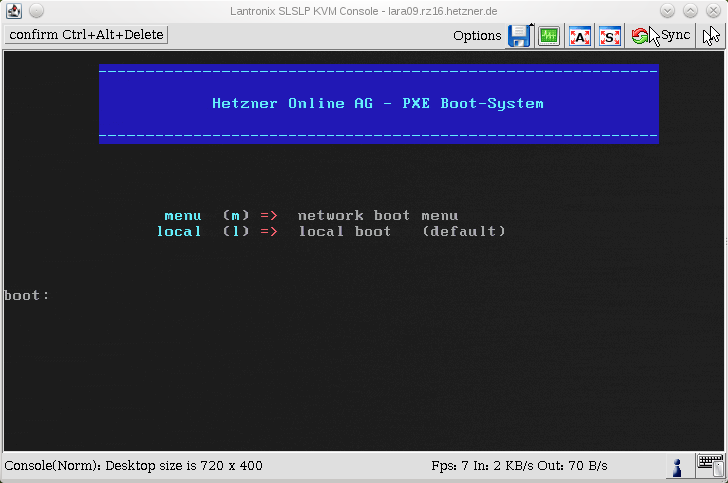Click the floppy disk save icon
Screen dimensions: 728x483
click(520, 36)
